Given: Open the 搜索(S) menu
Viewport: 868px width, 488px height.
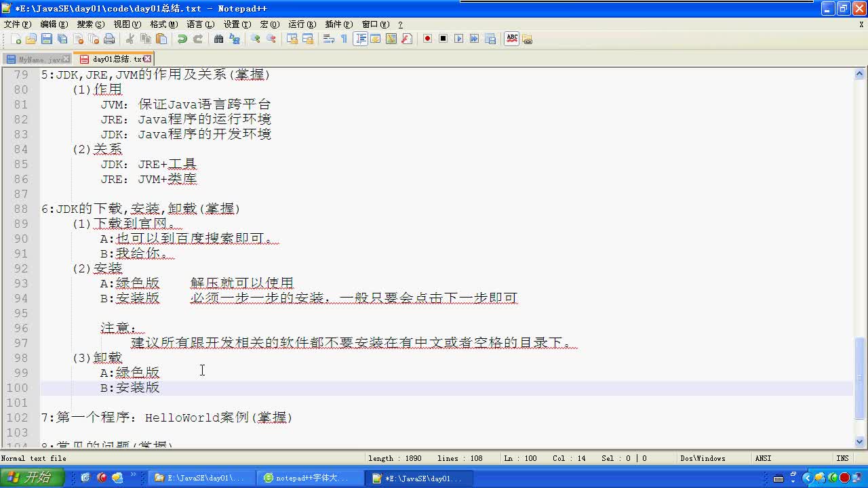Looking at the screenshot, I should click(90, 24).
